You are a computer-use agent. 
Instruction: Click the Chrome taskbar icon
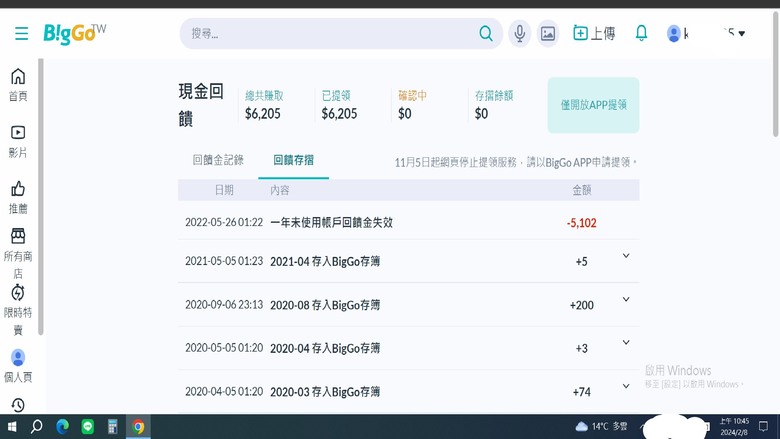[x=138, y=427]
